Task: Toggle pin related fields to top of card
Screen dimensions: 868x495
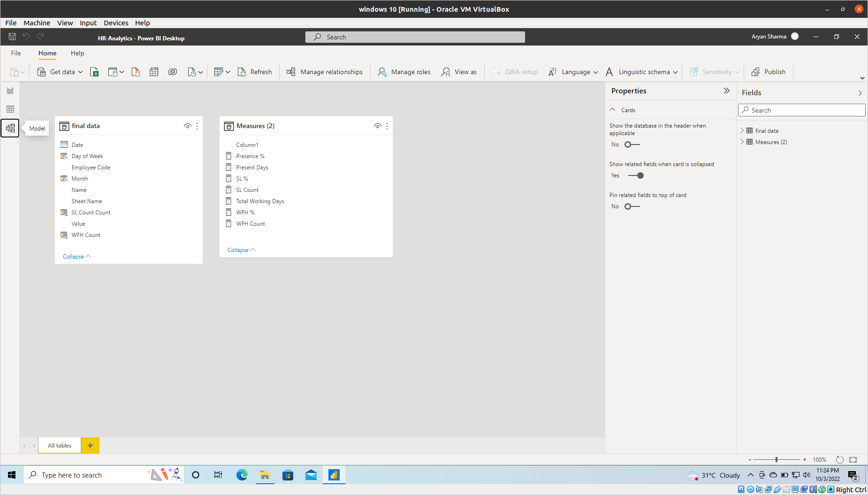Action: (632, 206)
